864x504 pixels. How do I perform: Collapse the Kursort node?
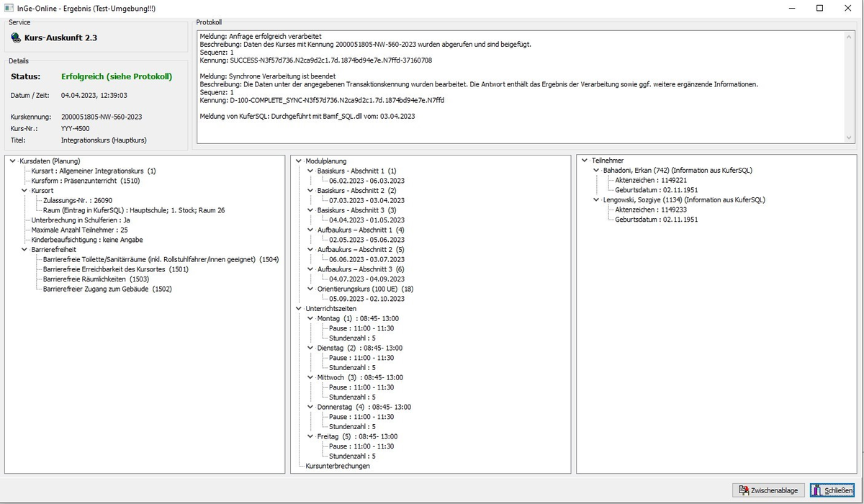pyautogui.click(x=24, y=191)
